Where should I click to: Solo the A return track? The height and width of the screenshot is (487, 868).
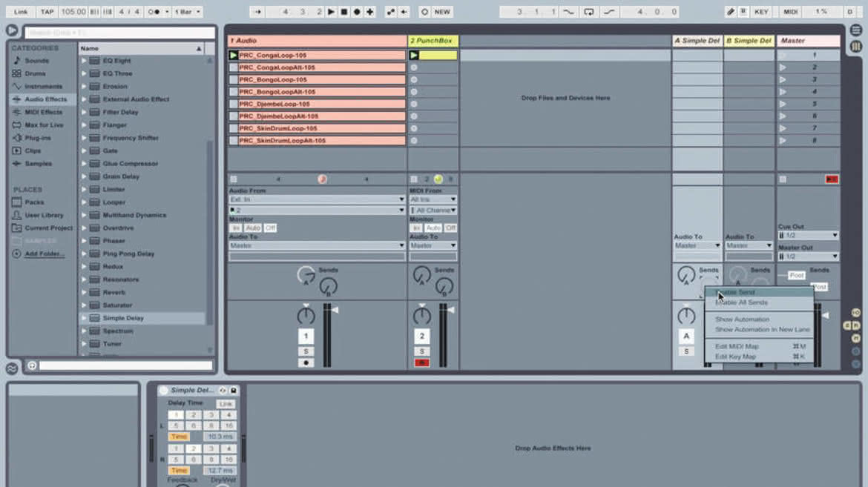(x=686, y=351)
